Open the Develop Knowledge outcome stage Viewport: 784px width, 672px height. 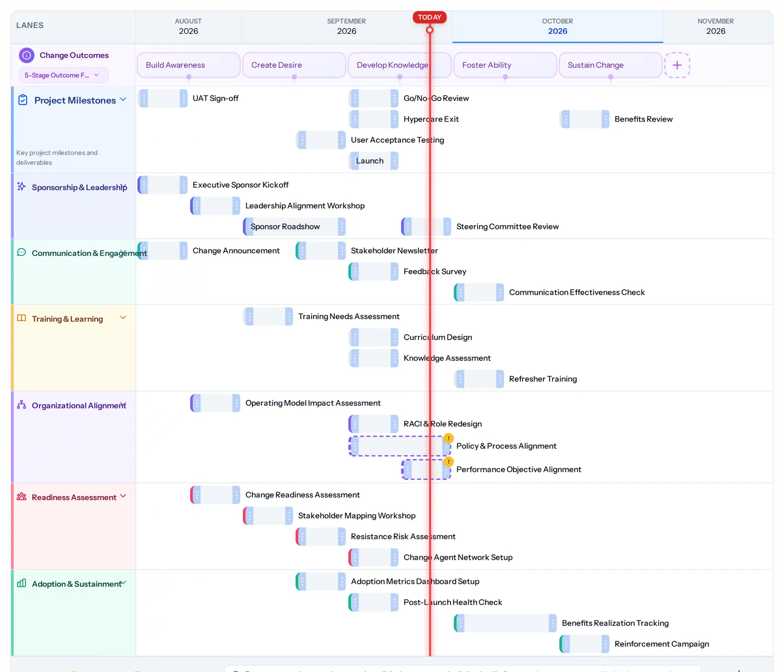tap(399, 65)
